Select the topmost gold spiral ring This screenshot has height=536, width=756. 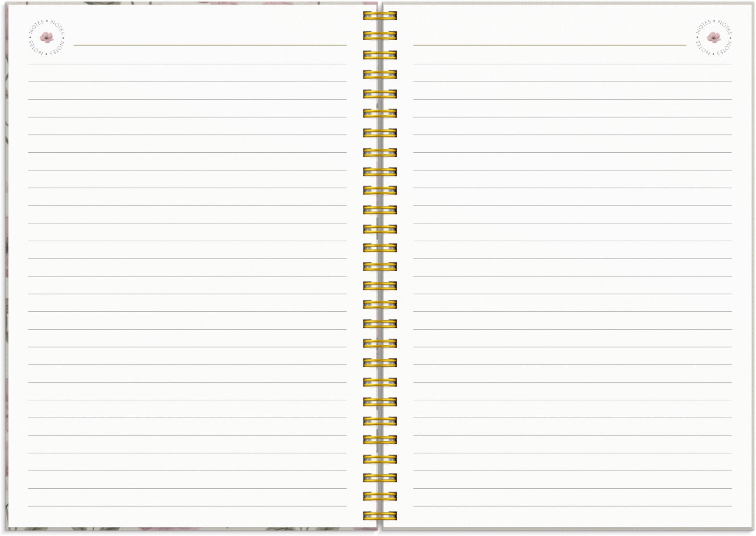(380, 16)
